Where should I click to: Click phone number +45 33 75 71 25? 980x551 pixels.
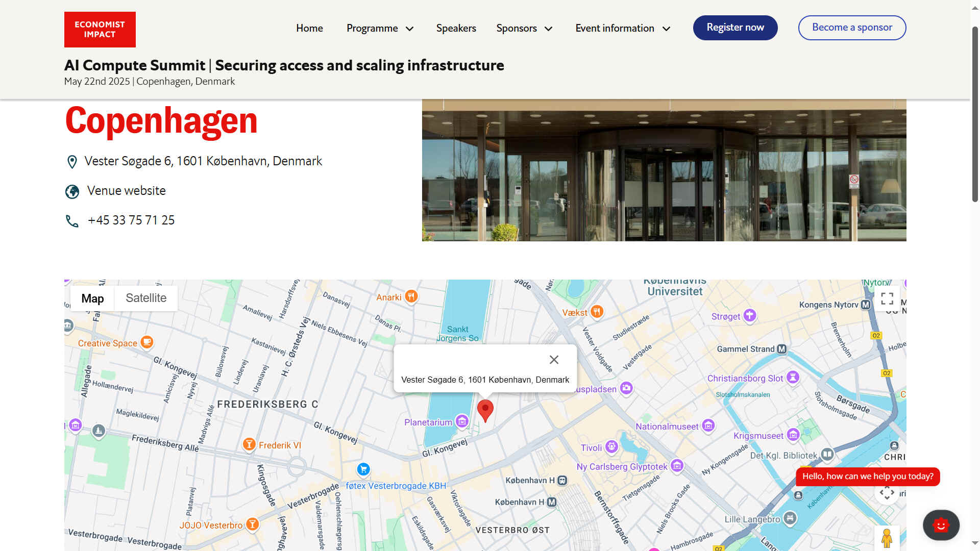131,220
